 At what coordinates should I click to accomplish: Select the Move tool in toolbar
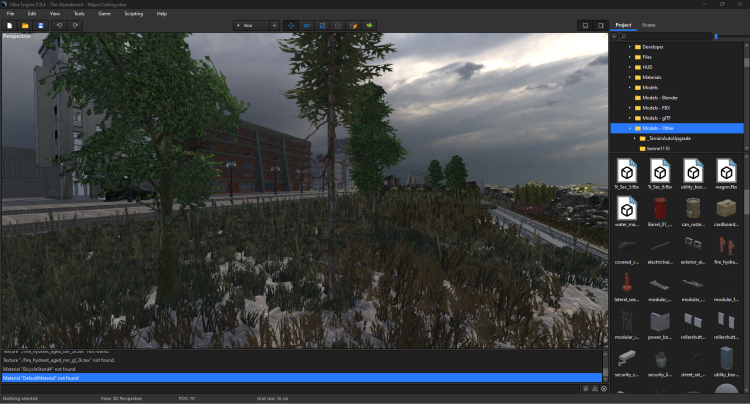[291, 25]
